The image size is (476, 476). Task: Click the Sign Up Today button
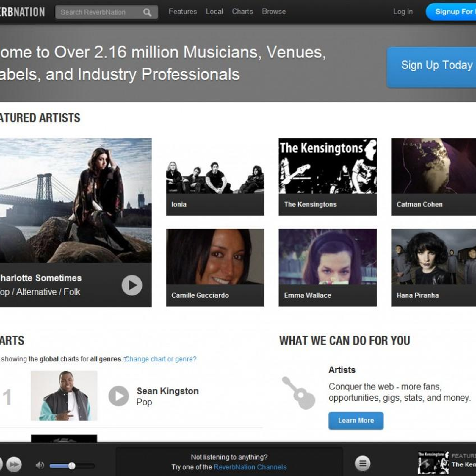[431, 67]
